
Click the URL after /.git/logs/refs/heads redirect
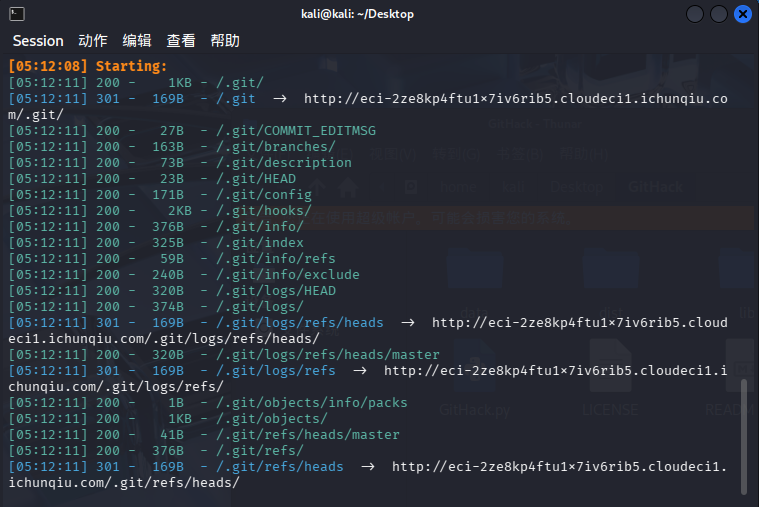tap(579, 323)
